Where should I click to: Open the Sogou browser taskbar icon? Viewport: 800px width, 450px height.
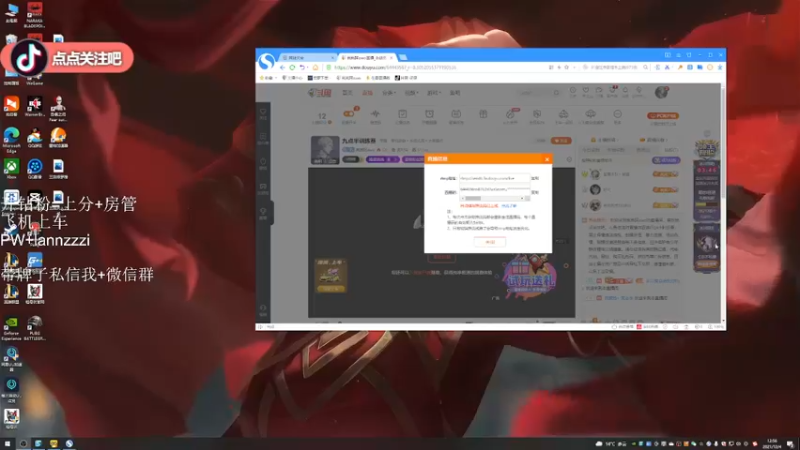point(69,443)
